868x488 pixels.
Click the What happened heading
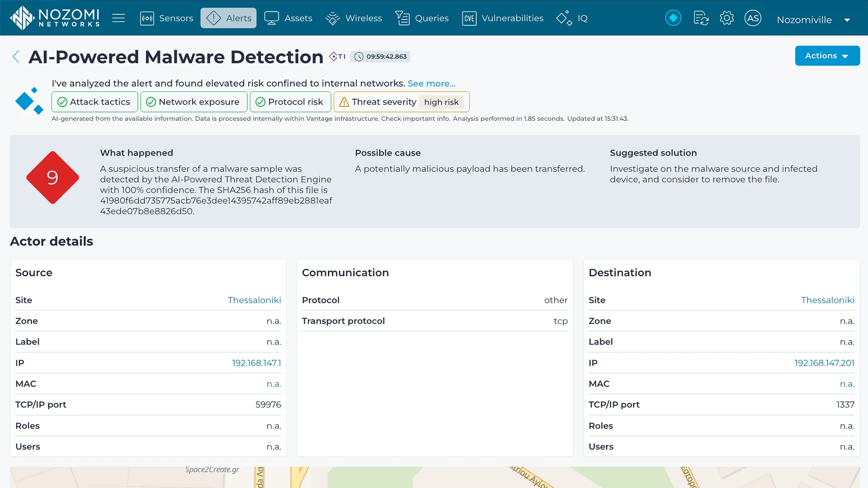[137, 153]
